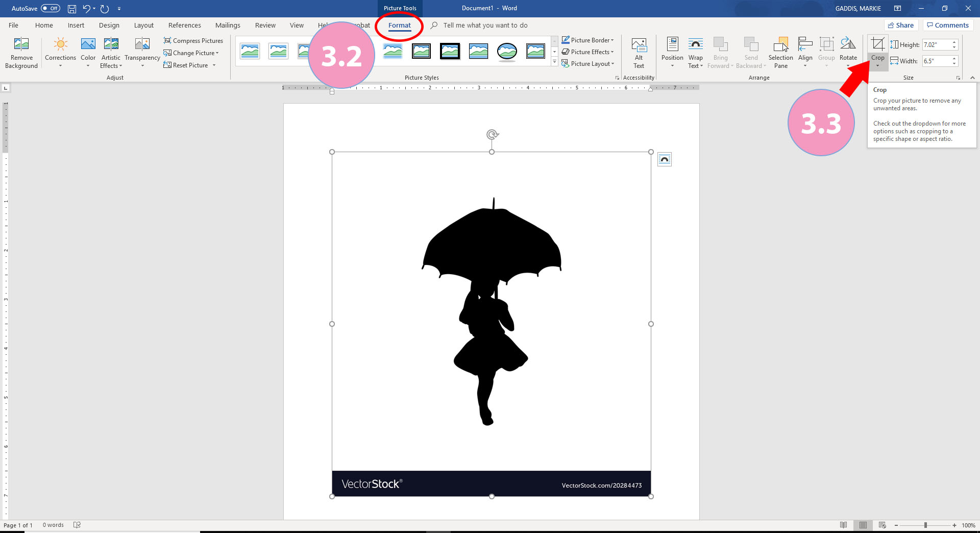Switch to Web Layout view
The height and width of the screenshot is (533, 980).
click(882, 525)
